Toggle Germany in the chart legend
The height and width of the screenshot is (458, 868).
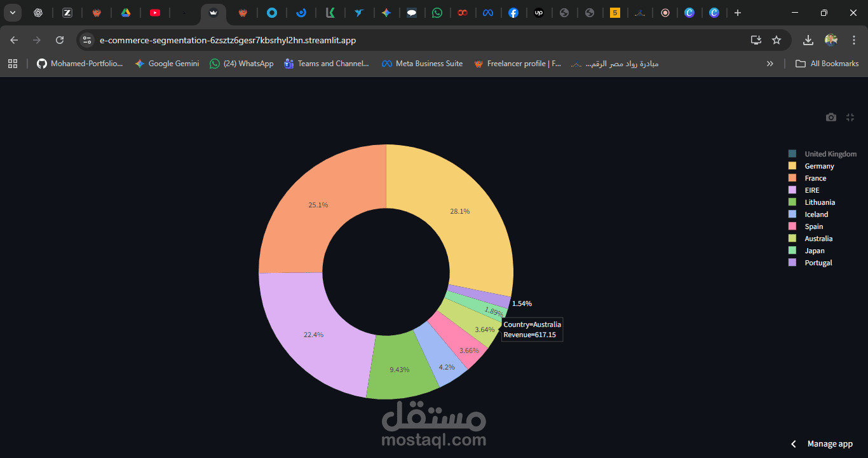click(811, 166)
